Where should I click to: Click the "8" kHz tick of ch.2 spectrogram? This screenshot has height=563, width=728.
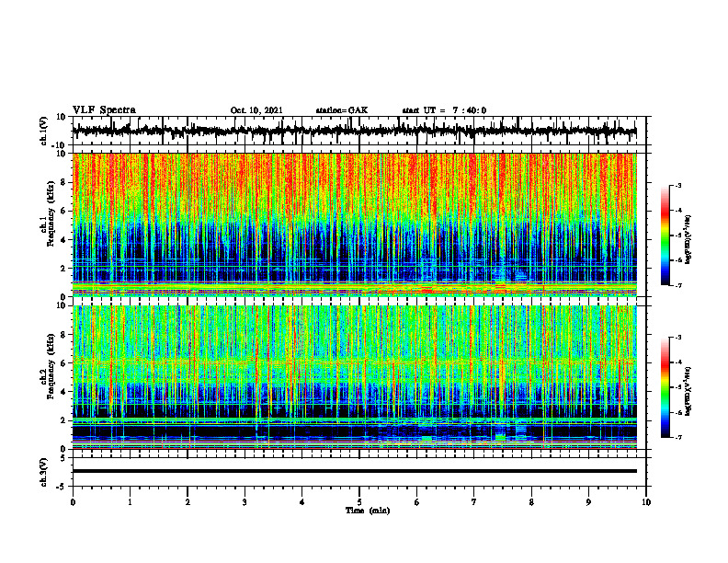(x=64, y=335)
